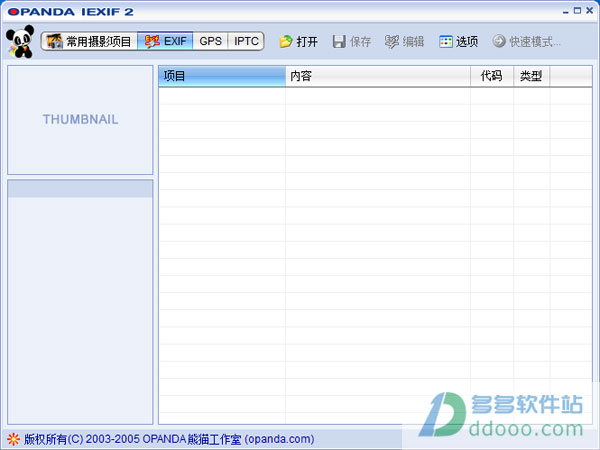The height and width of the screenshot is (450, 600).
Task: Switch to the IPTC tab
Action: [246, 41]
